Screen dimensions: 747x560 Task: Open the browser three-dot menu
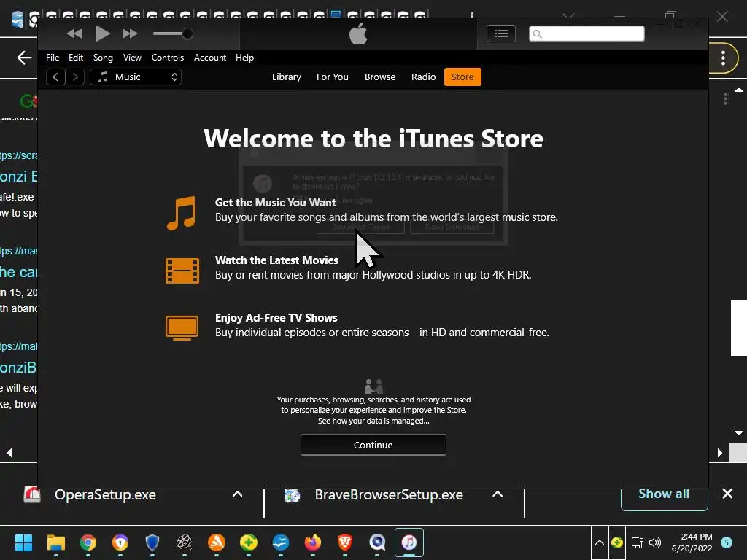point(723,58)
